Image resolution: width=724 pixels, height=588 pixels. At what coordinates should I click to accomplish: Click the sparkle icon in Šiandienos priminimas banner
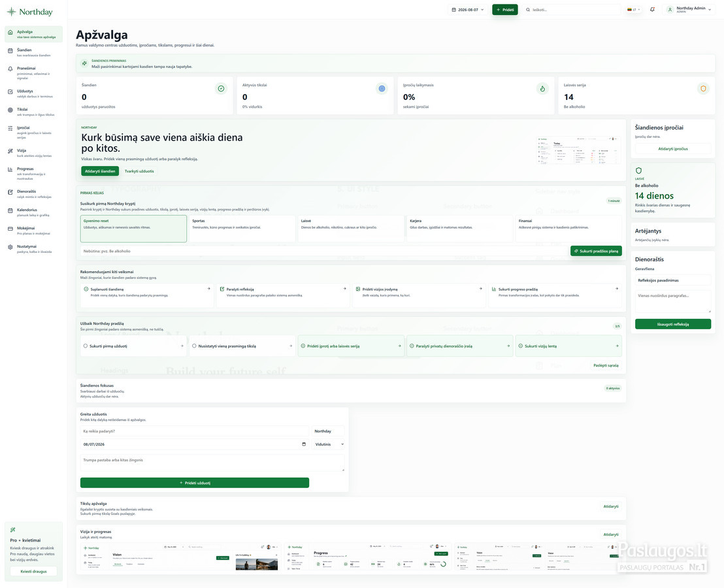pyautogui.click(x=84, y=63)
